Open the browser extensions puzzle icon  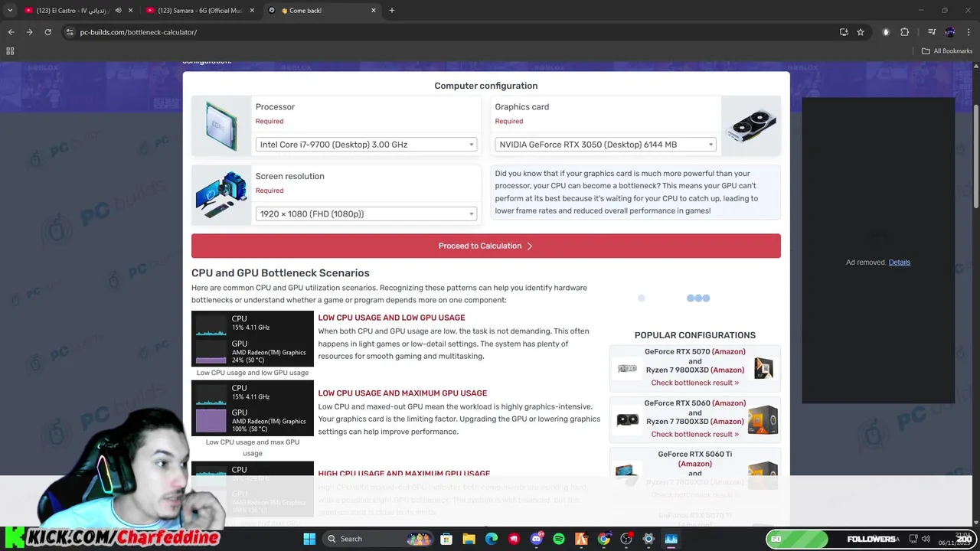point(905,32)
